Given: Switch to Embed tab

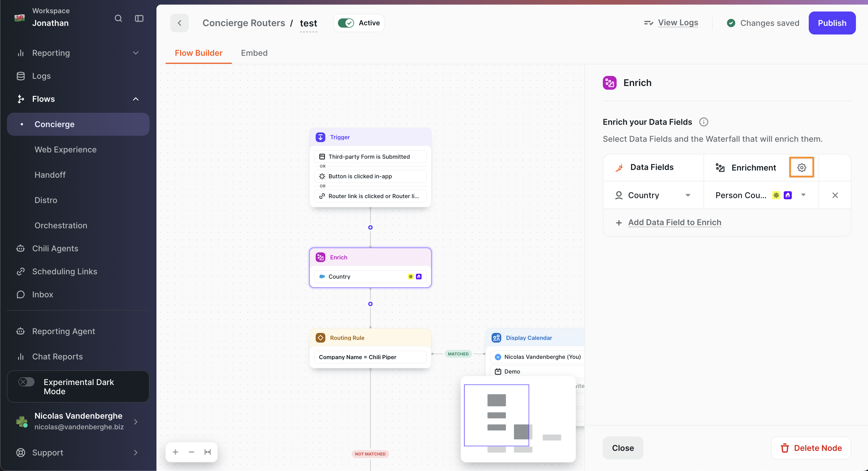Looking at the screenshot, I should tap(254, 53).
